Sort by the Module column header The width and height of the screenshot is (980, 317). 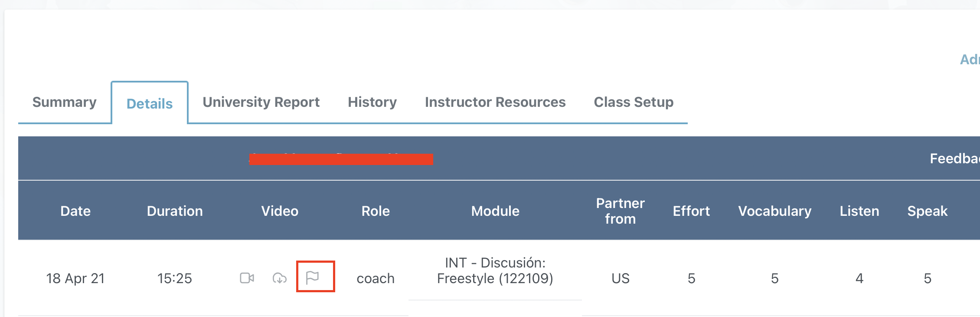tap(495, 211)
